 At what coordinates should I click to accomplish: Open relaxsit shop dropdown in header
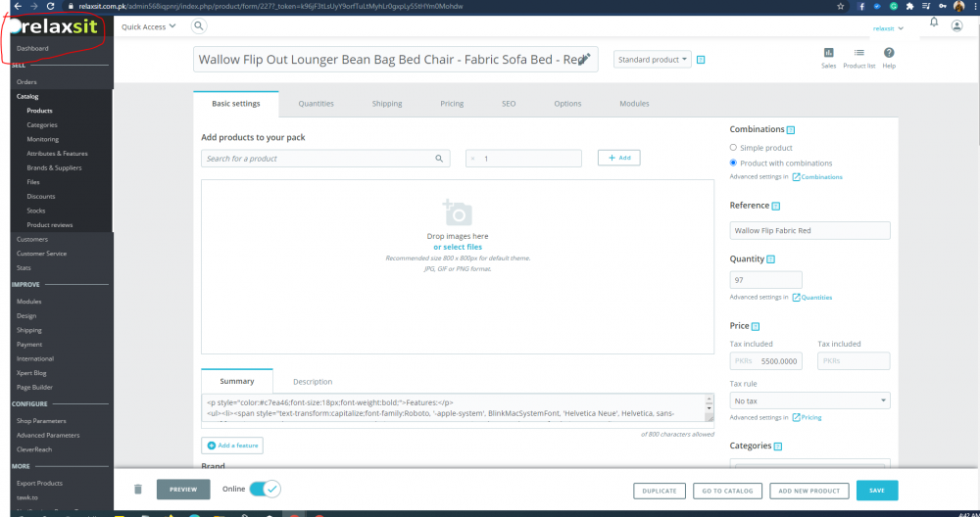click(x=888, y=28)
